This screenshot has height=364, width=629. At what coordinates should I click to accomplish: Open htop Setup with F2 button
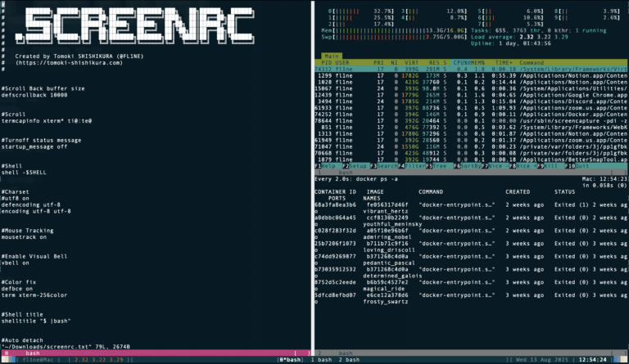coord(357,164)
